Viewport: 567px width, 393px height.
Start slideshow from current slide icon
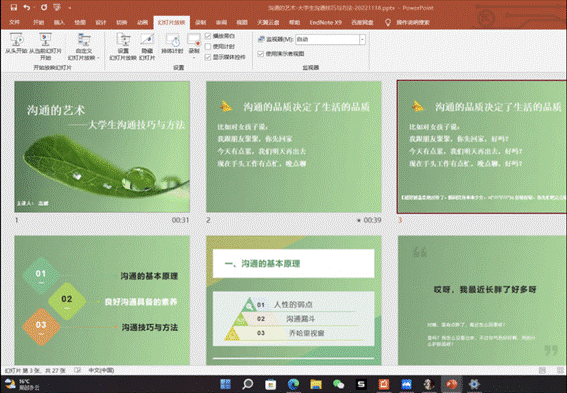point(45,39)
